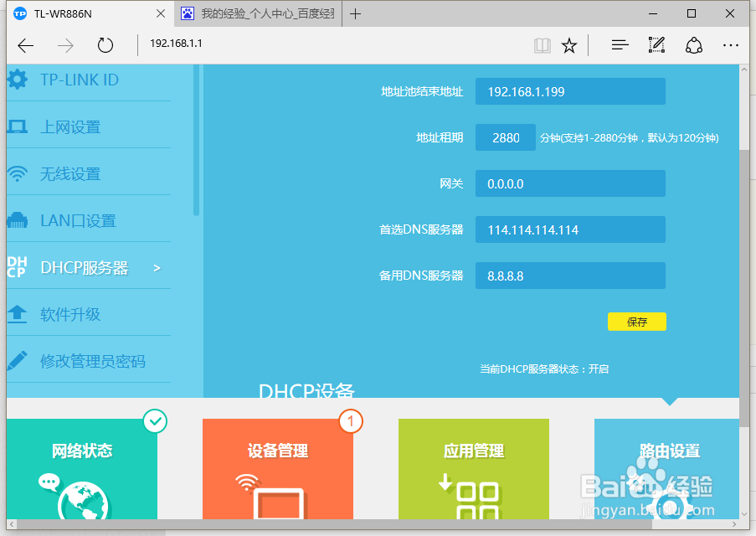Click the device icon in 设备管理 tile

[279, 503]
